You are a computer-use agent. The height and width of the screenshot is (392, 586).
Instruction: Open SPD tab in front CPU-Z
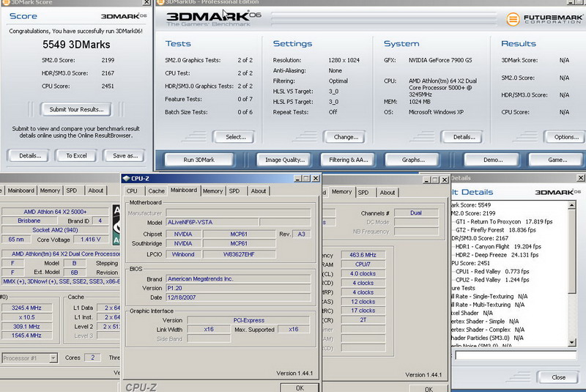(234, 191)
